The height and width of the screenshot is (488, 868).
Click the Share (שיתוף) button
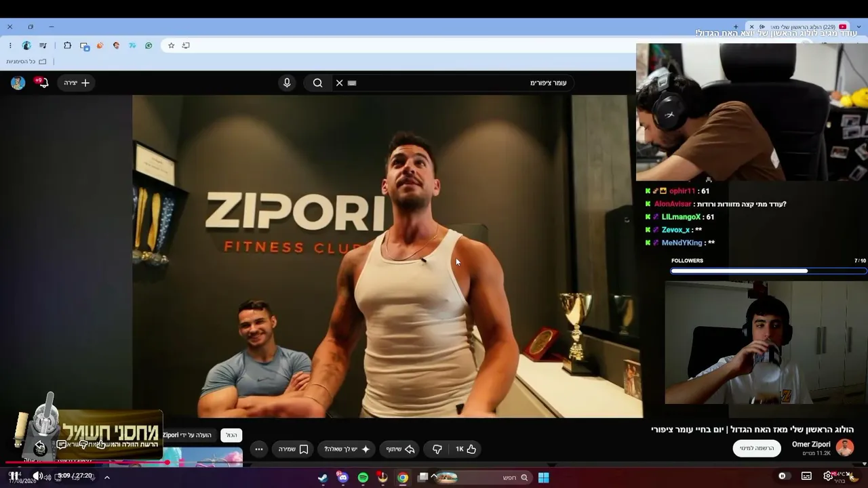[x=400, y=449]
